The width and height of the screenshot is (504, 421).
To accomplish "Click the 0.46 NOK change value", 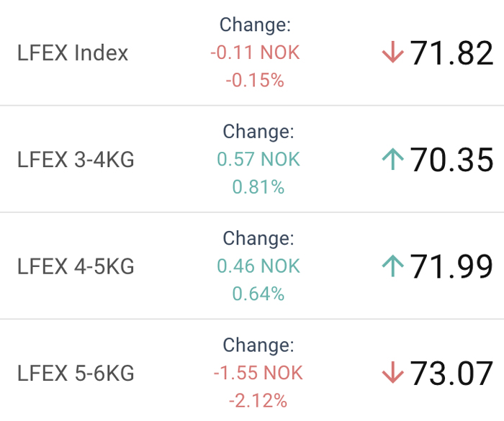I will [x=258, y=266].
